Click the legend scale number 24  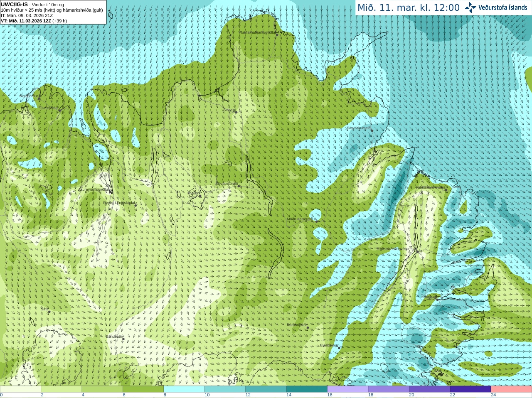point(493,395)
